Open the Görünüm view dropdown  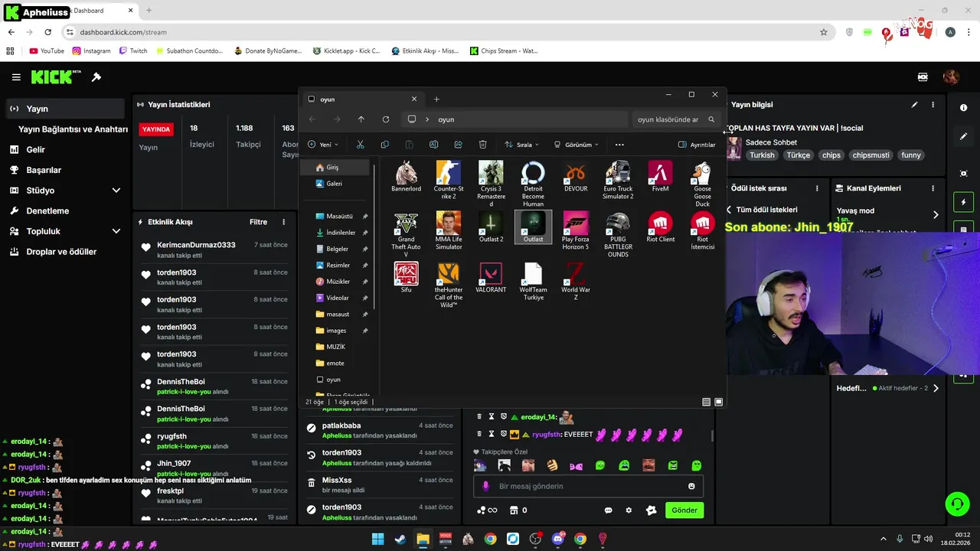click(x=576, y=145)
